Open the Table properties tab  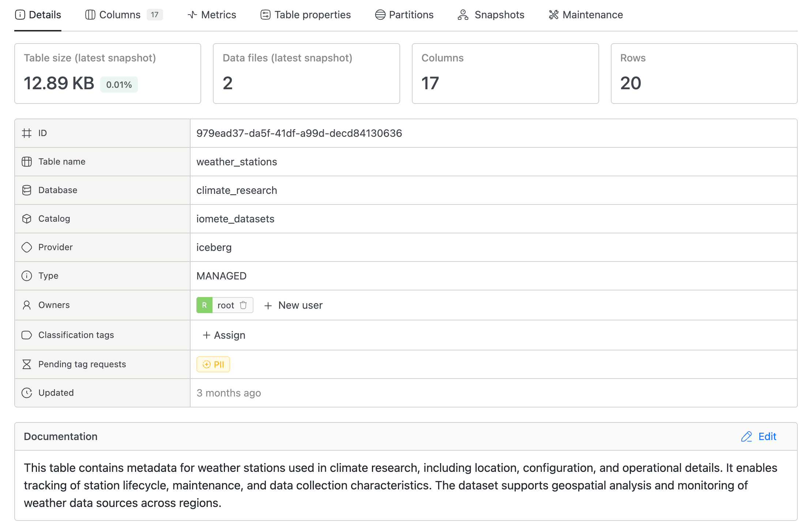(x=312, y=15)
